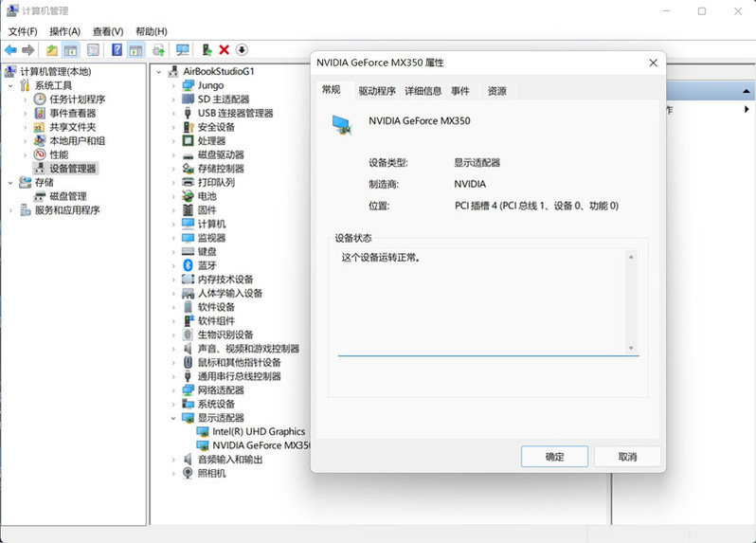The height and width of the screenshot is (543, 756).
Task: Click the Properties sheet toolbar icon
Action: (x=93, y=49)
